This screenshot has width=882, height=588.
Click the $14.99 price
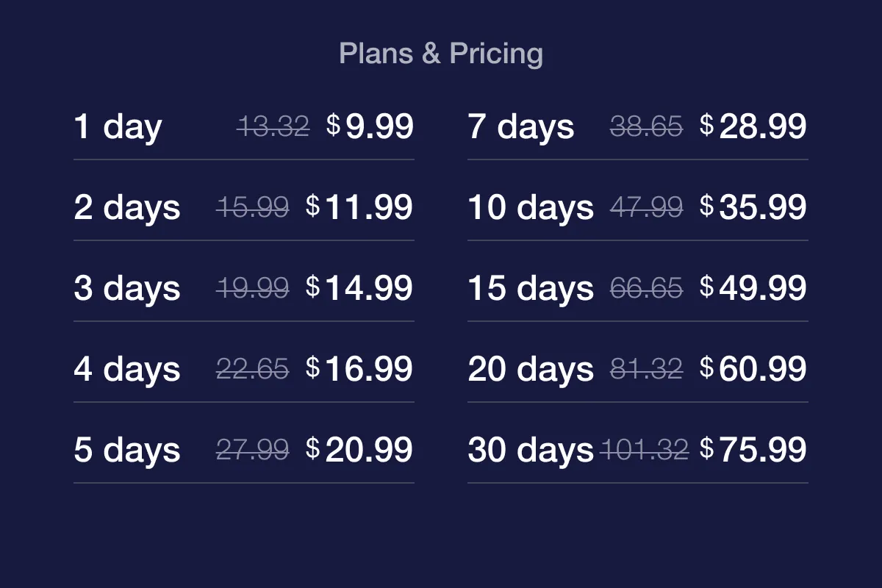pyautogui.click(x=359, y=289)
